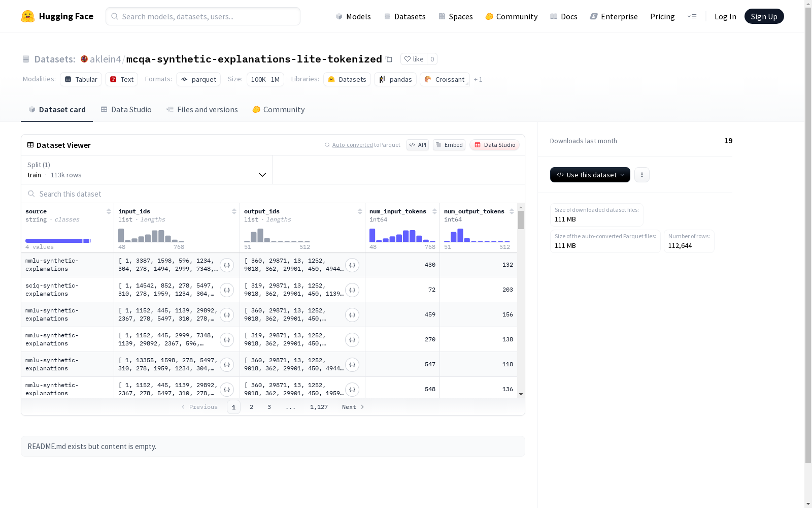Viewport: 812px width, 508px height.
Task: Open the dataset Community tab
Action: click(279, 110)
